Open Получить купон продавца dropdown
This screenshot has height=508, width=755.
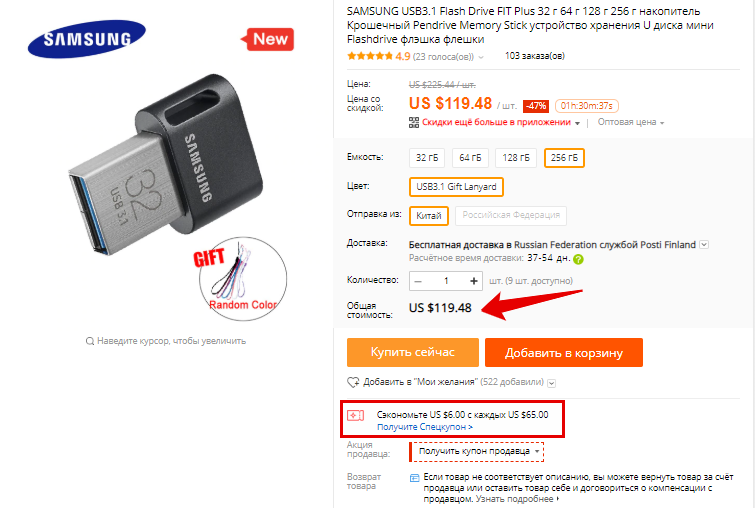(477, 452)
